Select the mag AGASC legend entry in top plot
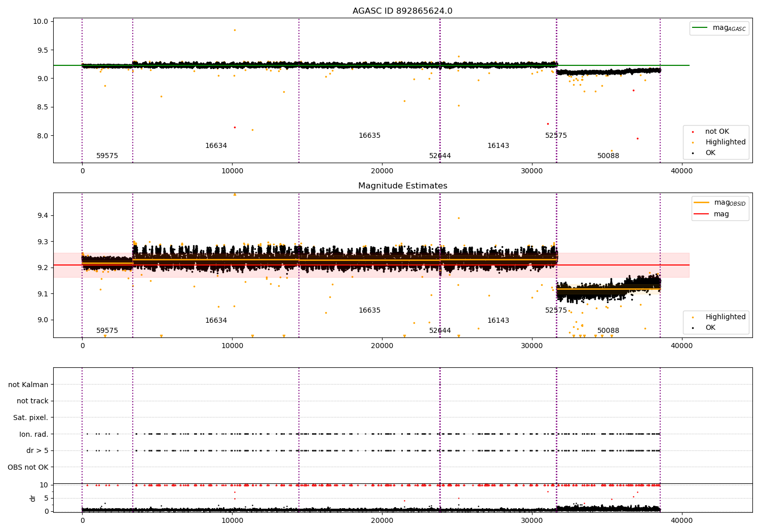The width and height of the screenshot is (760, 532). click(719, 28)
